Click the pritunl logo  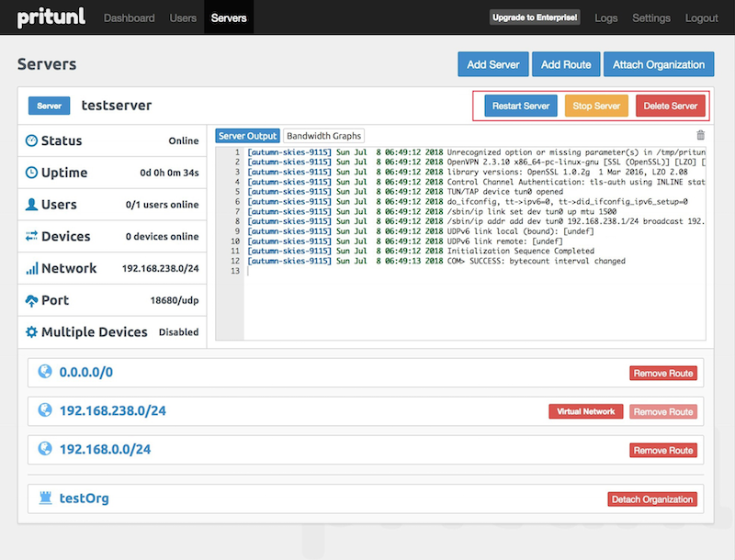click(x=51, y=17)
